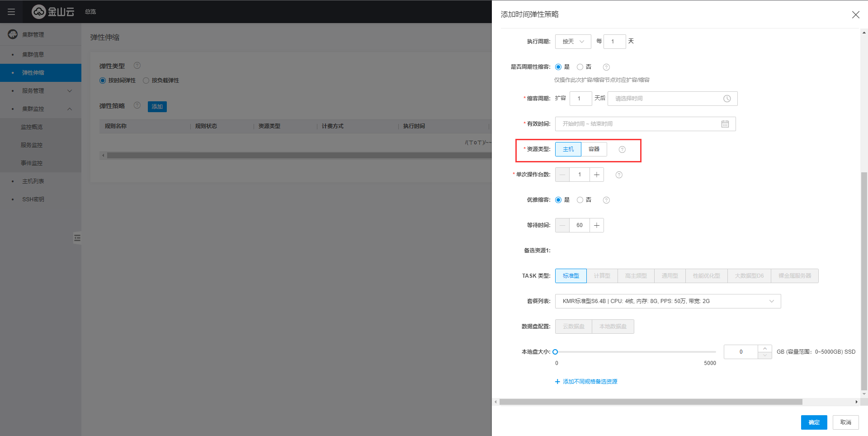Open 弹性伸缩 menu item
Screen dimensions: 868x436
click(x=41, y=73)
